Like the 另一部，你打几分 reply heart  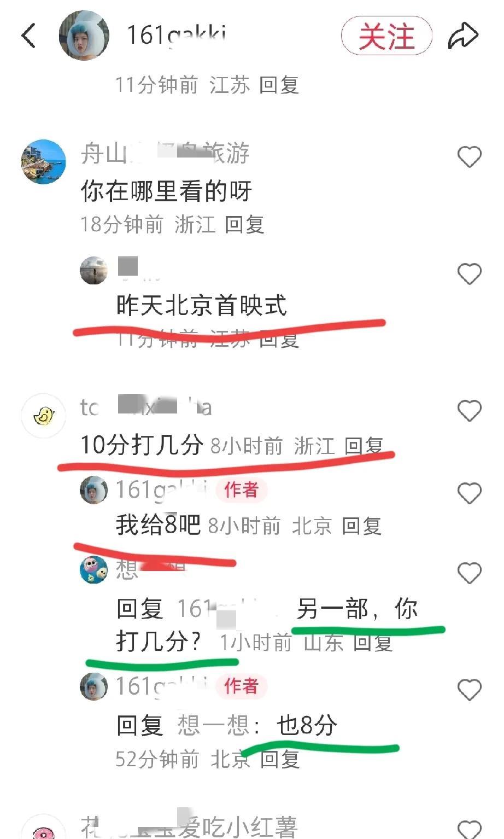469,573
